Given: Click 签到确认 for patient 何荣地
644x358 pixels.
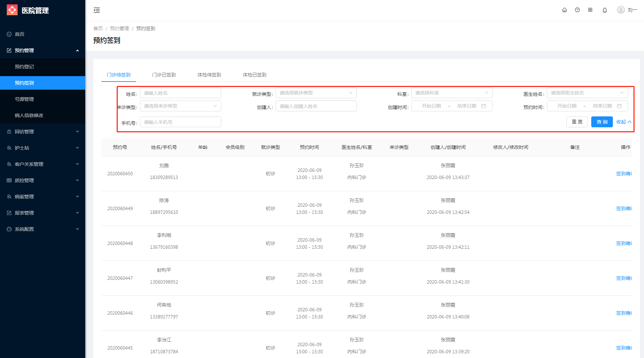Looking at the screenshot, I should [624, 313].
